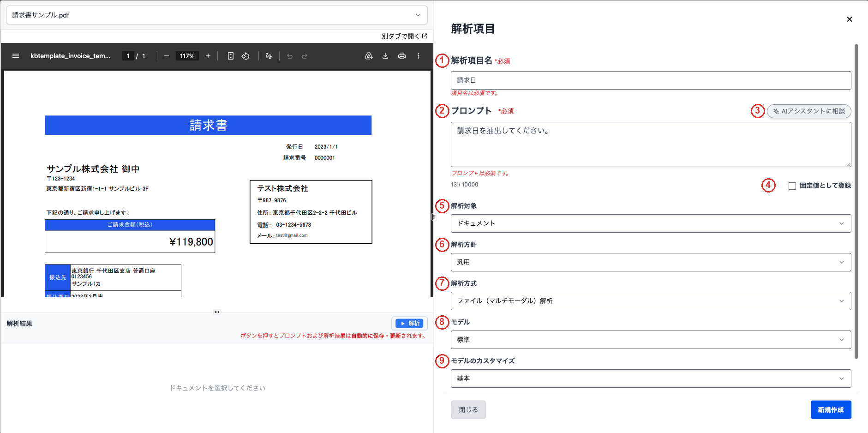Click the 2023/1/1 issue date
Viewport: 868px width, 433px height.
coord(326,147)
